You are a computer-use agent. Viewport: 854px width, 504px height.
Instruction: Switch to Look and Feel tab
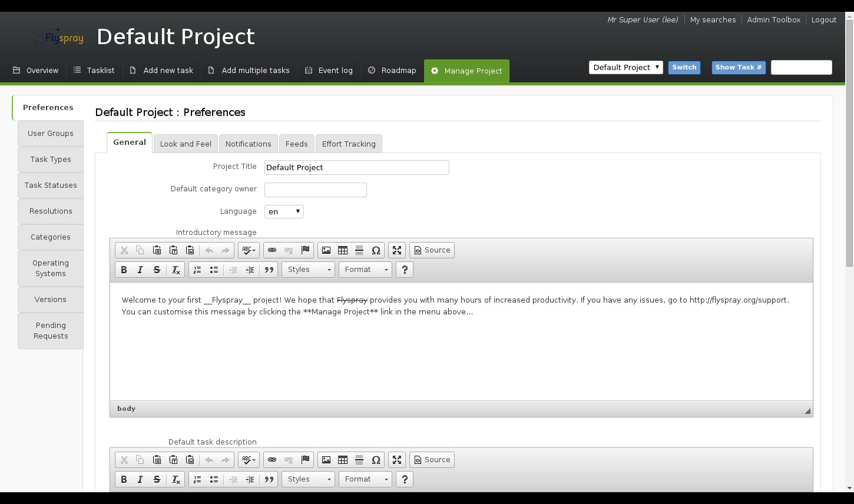click(x=186, y=144)
